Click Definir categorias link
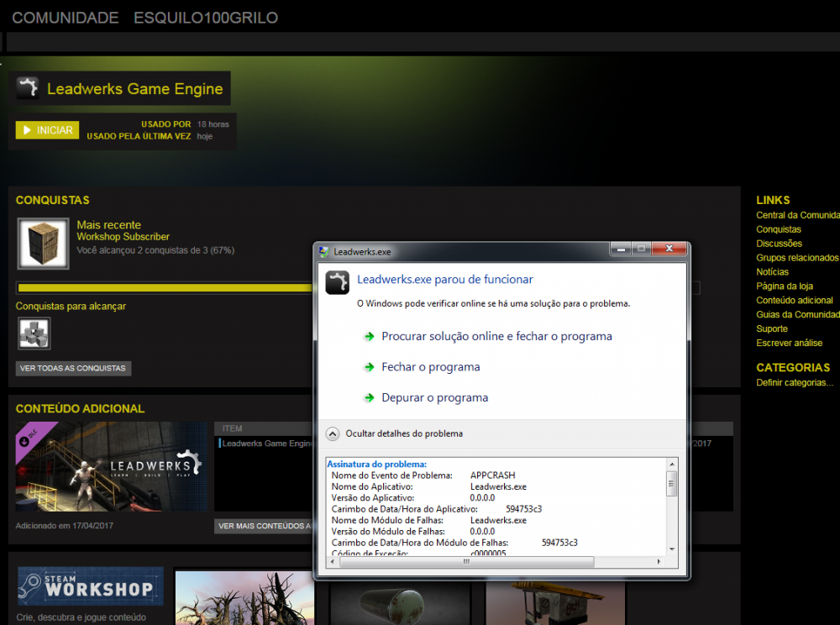The image size is (840, 625). (795, 382)
